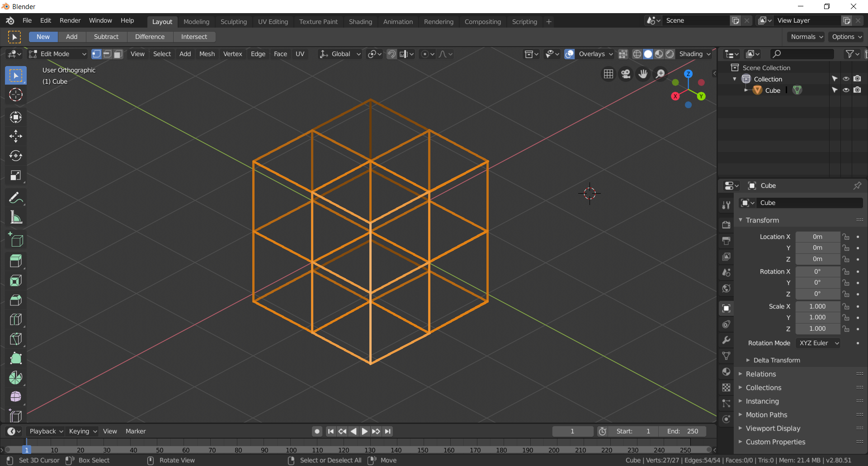
Task: Select the Extrude Region tool
Action: 16,261
